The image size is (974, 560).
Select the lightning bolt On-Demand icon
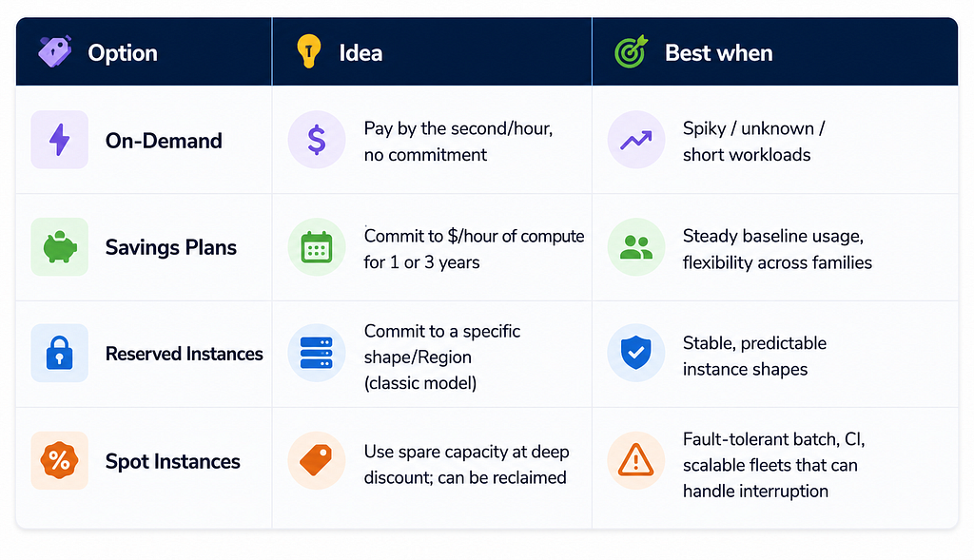(60, 140)
